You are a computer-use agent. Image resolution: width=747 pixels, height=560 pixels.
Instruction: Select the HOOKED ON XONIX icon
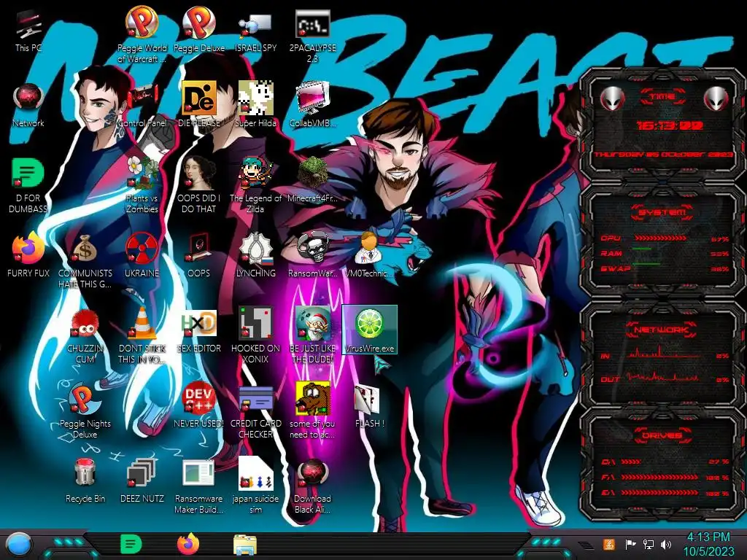pyautogui.click(x=255, y=335)
